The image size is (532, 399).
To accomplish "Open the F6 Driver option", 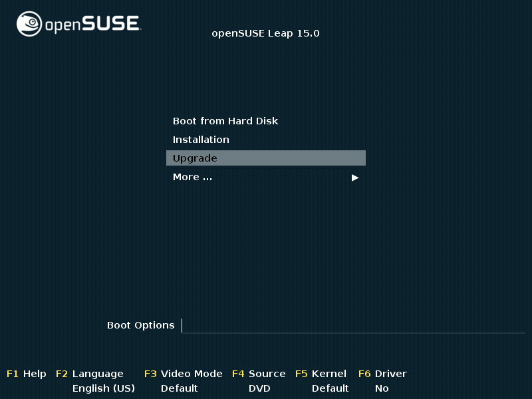I will pos(382,374).
